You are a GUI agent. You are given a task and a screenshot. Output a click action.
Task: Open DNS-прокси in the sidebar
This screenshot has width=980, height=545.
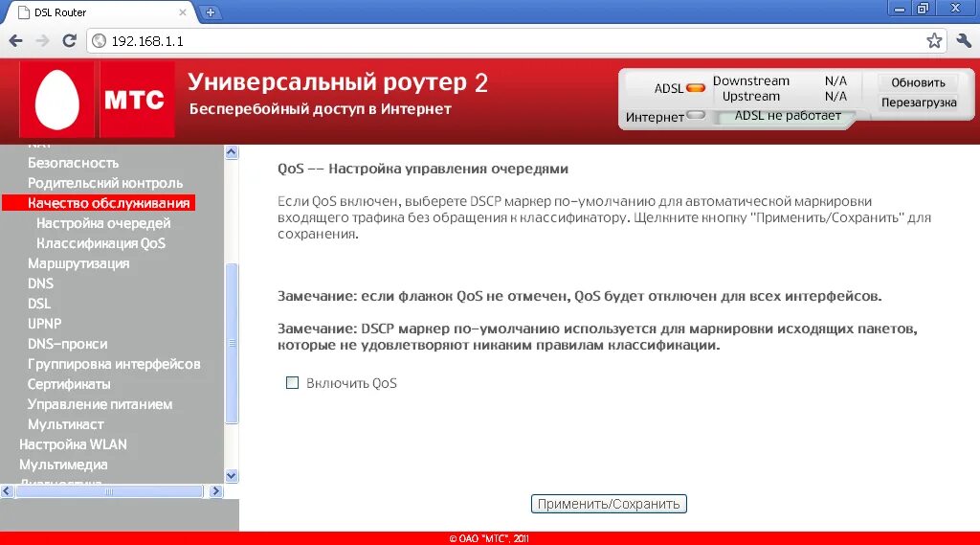pyautogui.click(x=68, y=344)
